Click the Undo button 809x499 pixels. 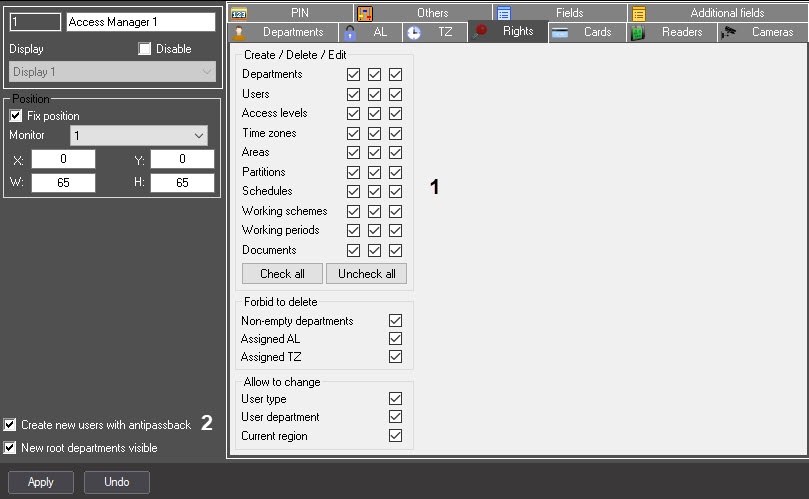pos(117,482)
